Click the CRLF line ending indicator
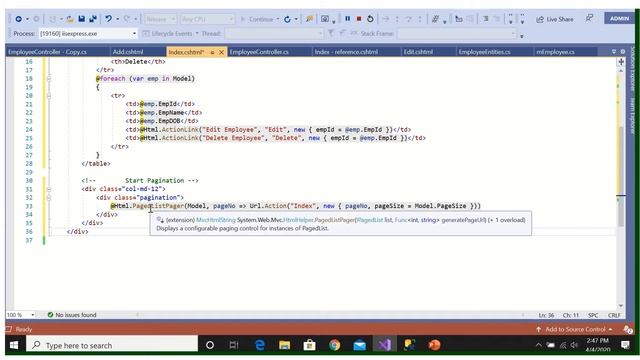Screen dimensions: 640x360 click(614, 315)
